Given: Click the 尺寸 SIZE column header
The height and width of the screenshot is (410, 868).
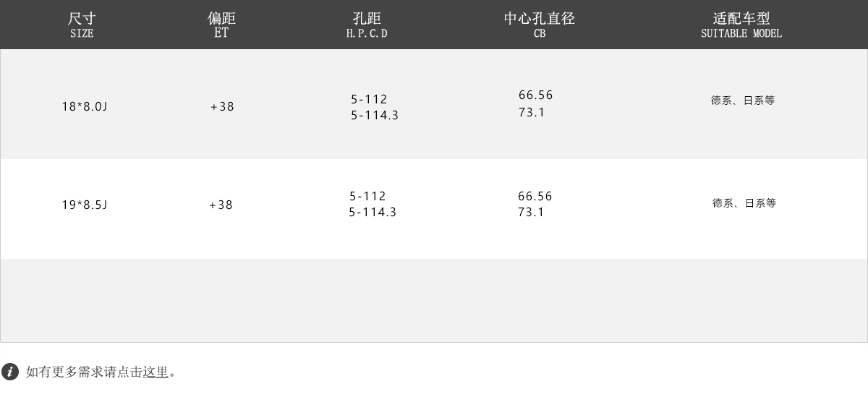Looking at the screenshot, I should 82,25.
